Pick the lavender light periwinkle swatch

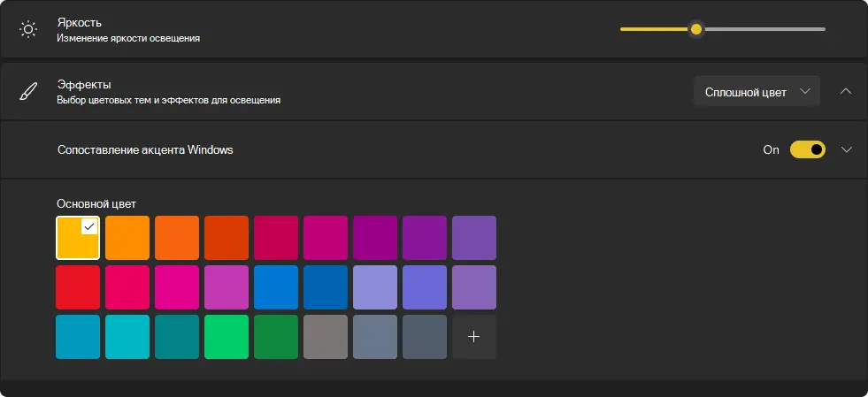(375, 287)
